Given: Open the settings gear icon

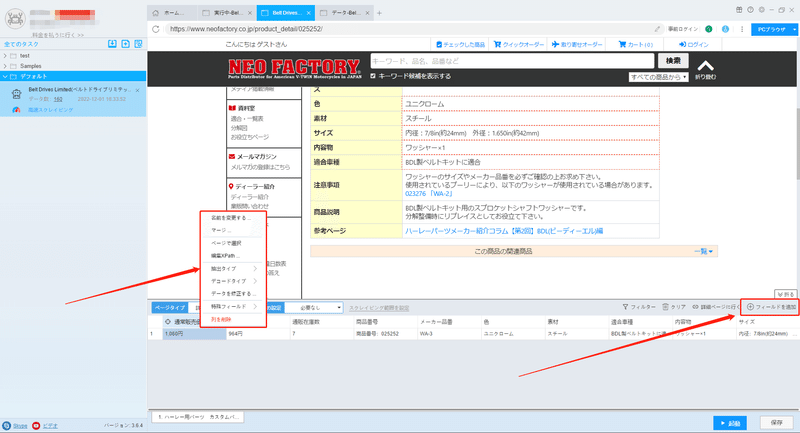Looking at the screenshot, I should [x=762, y=10].
